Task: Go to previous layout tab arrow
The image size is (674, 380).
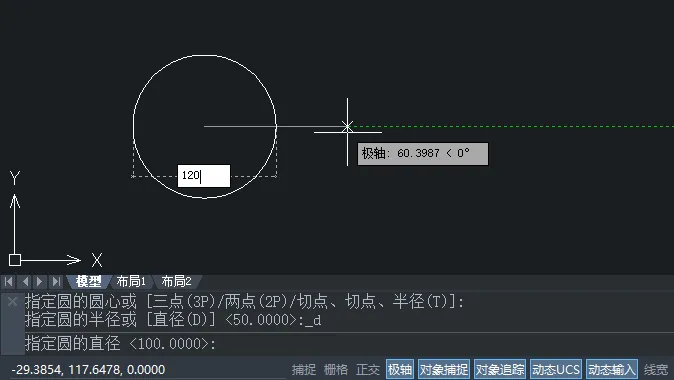Action: coord(25,282)
